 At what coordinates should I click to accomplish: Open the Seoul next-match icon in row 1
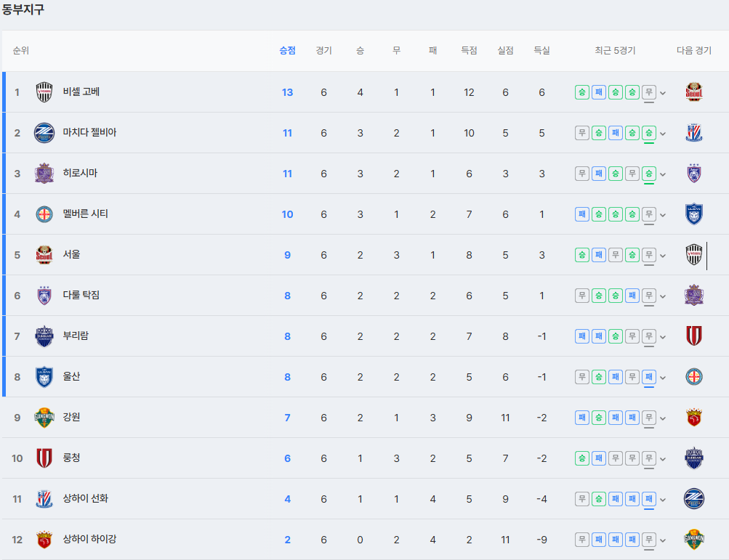pos(693,92)
